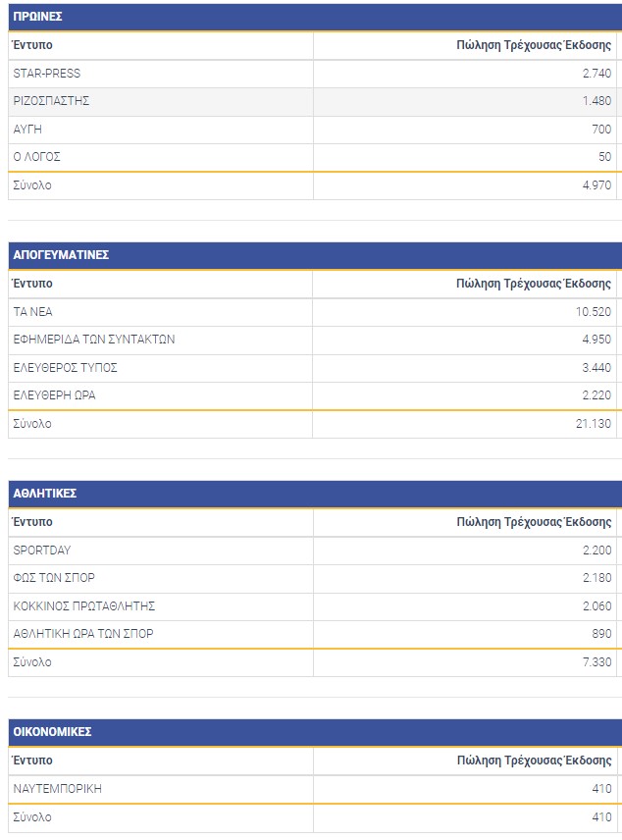Open the ΟΙΚΟΝΟΜΙΚΕΣ section header
This screenshot has height=840, width=622.
click(x=53, y=732)
